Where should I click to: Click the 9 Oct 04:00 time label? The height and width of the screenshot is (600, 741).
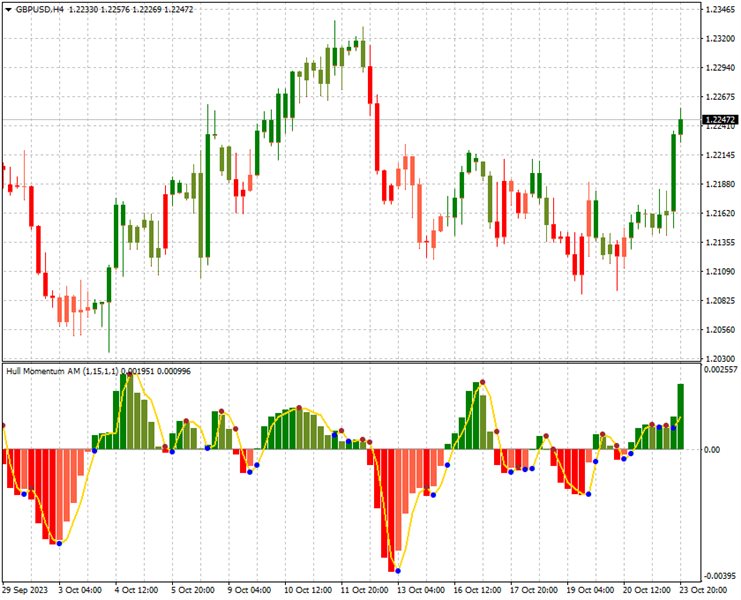tap(250, 590)
